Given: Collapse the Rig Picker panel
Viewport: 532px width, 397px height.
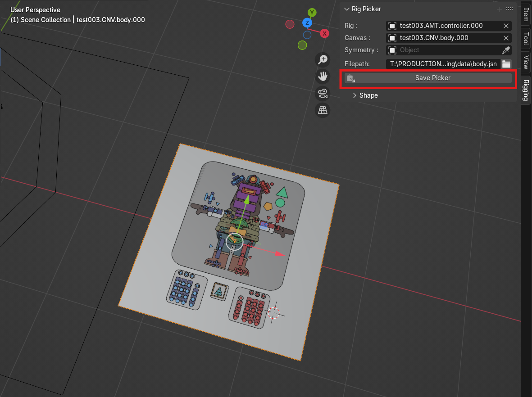Looking at the screenshot, I should [346, 9].
